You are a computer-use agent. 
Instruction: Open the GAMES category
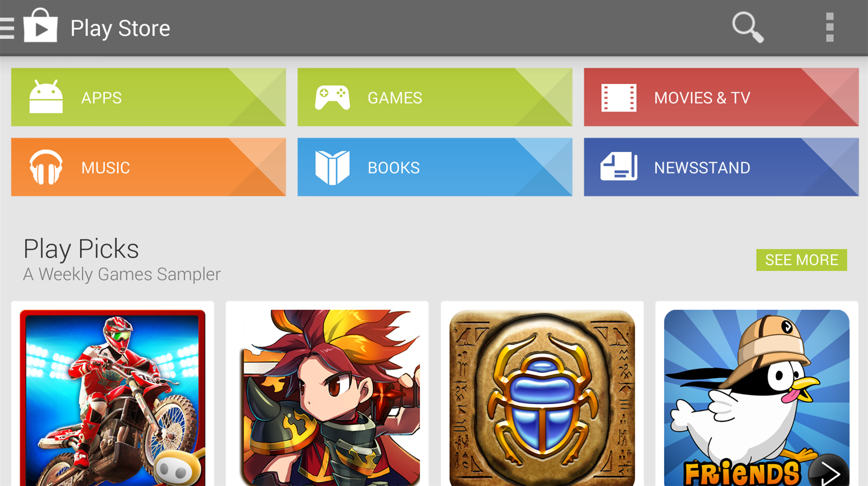[x=435, y=97]
